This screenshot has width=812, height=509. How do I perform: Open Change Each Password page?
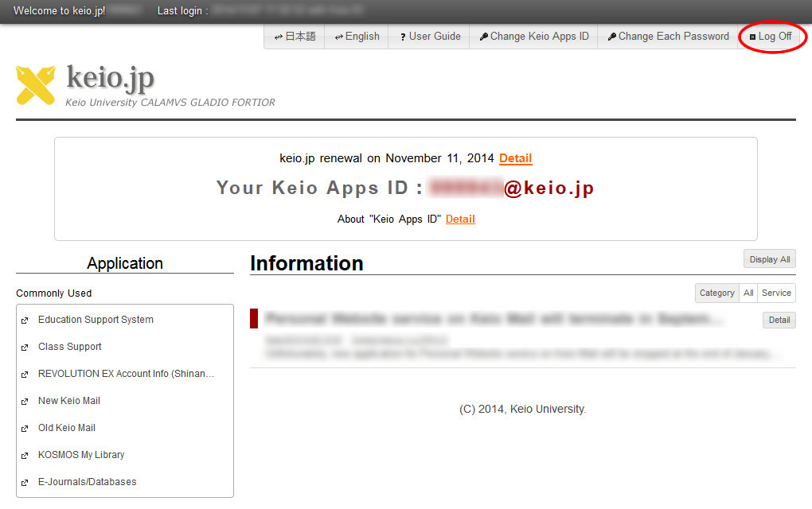tap(668, 37)
